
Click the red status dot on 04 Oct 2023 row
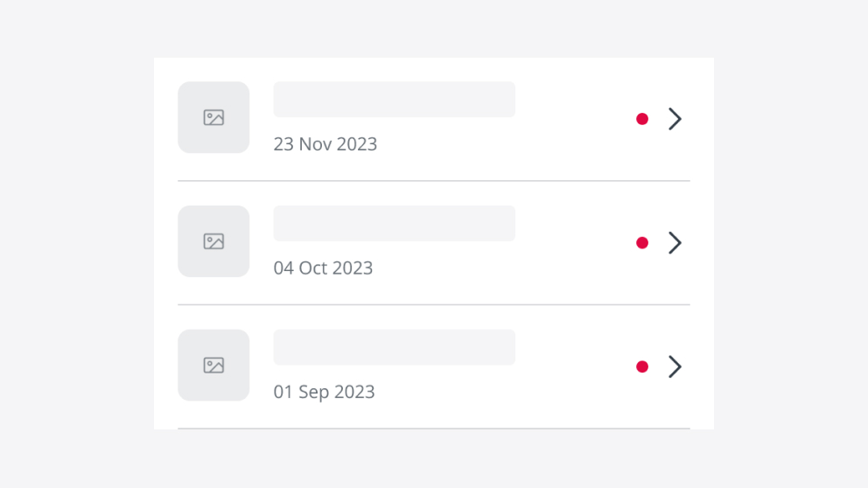tap(642, 243)
